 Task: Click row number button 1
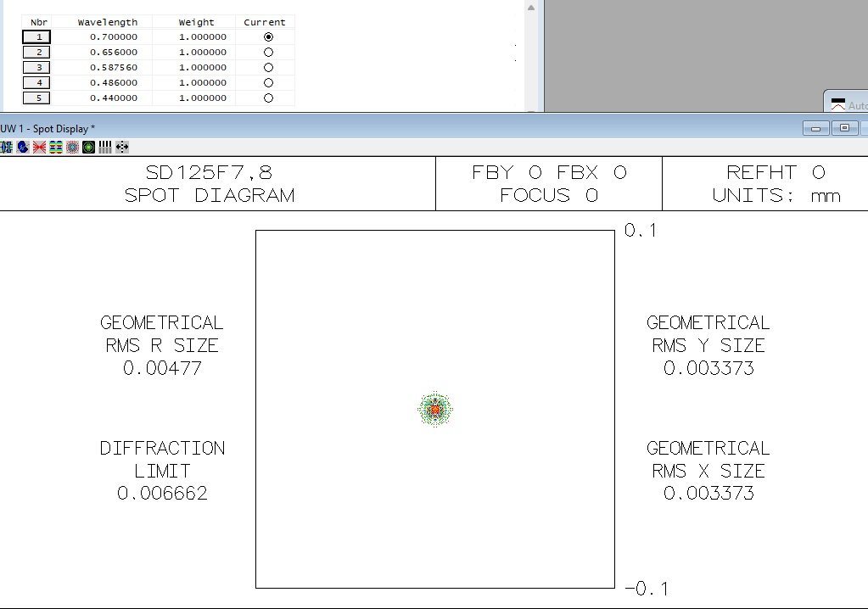coord(36,37)
